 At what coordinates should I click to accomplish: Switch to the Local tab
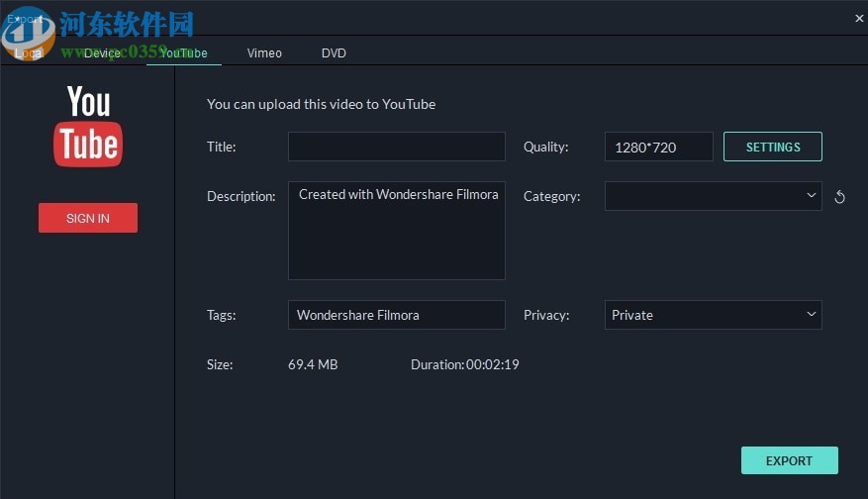[29, 53]
